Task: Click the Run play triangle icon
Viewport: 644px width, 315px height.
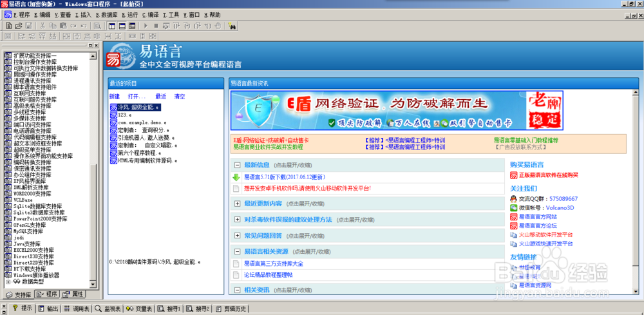Action: (x=146, y=26)
